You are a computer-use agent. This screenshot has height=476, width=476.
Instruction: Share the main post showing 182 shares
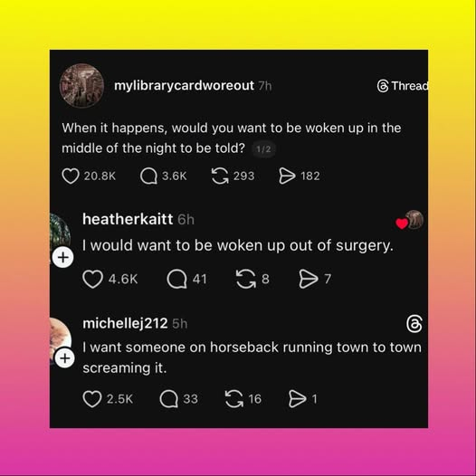coord(287,176)
